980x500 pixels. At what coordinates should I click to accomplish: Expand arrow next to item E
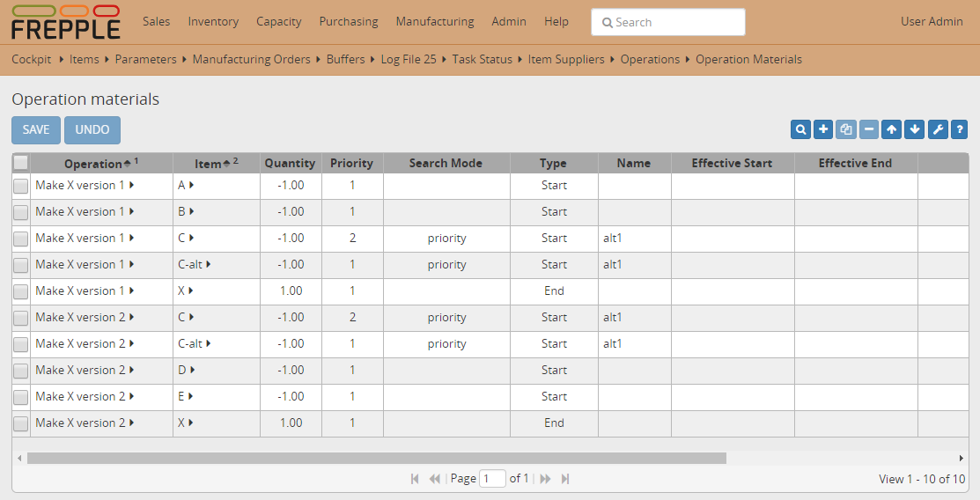point(191,396)
